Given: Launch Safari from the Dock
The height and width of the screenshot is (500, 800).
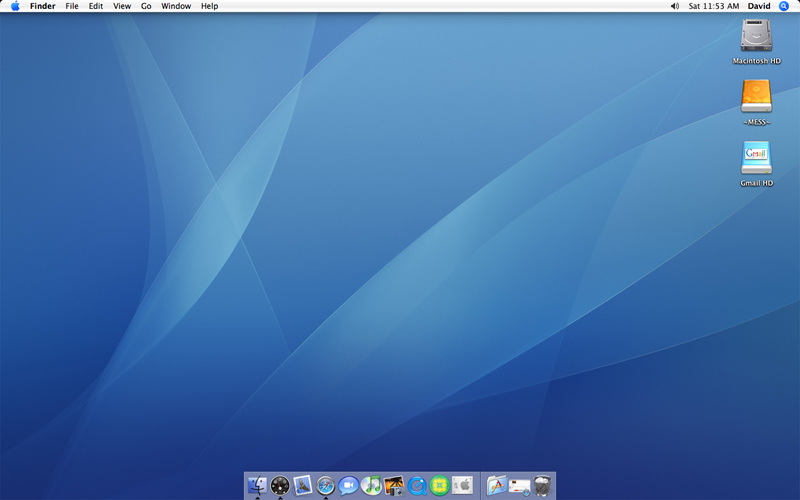Looking at the screenshot, I should point(326,486).
